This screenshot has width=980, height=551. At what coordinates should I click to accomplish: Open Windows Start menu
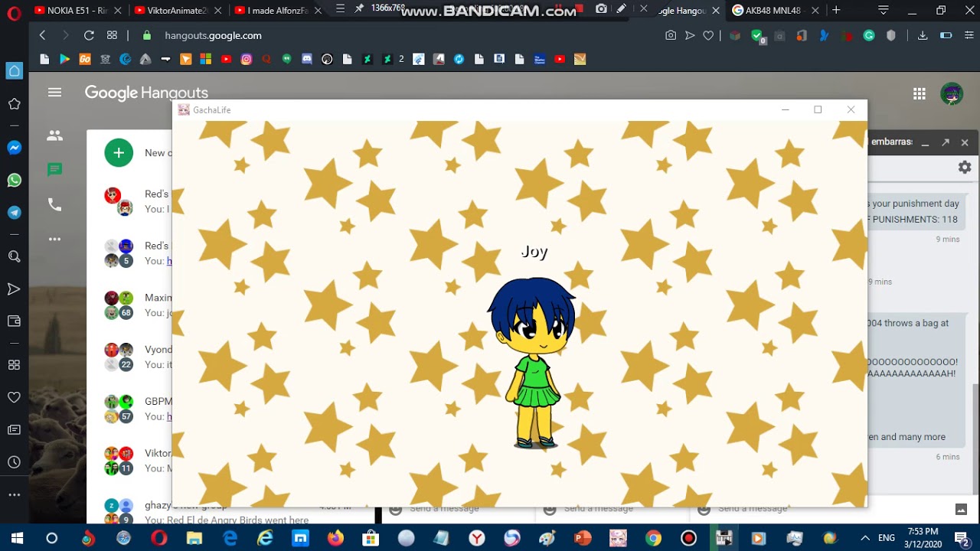click(17, 538)
